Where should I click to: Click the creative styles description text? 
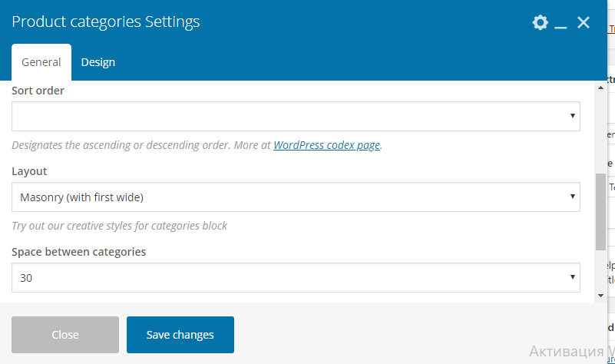point(119,226)
